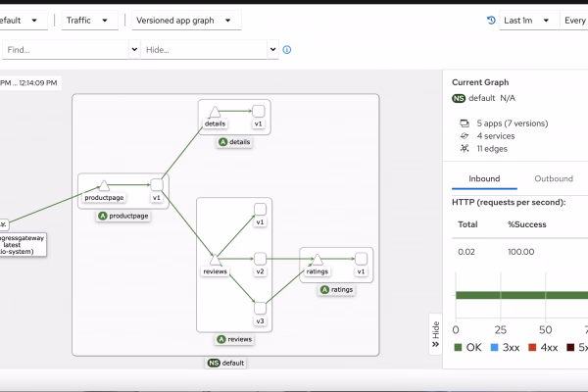Viewport: 588px width, 392px height.
Task: Click the Current Graph heading
Action: pos(480,82)
